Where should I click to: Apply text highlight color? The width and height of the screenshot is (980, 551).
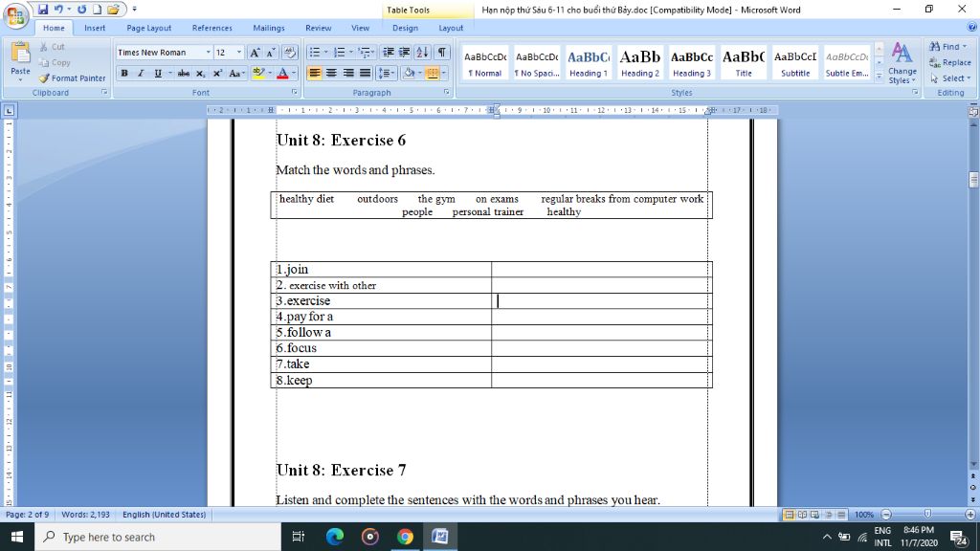[258, 73]
